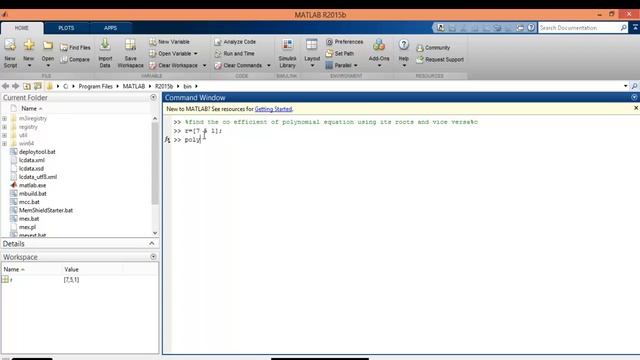Screen dimensions: 640x360
Task: Open the Simulink Library
Action: pos(287,53)
